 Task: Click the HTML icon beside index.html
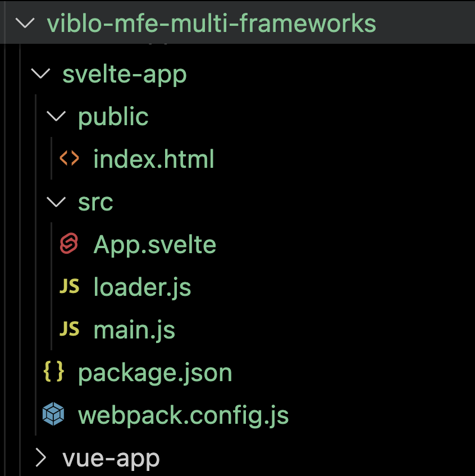69,159
